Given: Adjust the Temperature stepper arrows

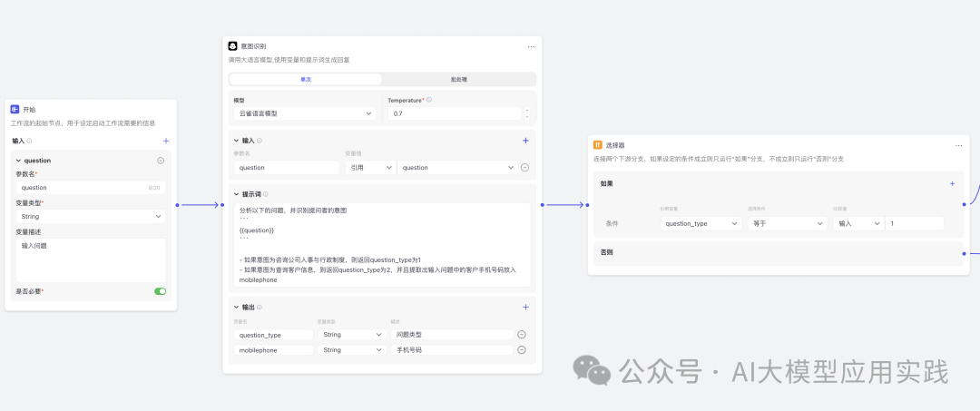Looking at the screenshot, I should [526, 113].
